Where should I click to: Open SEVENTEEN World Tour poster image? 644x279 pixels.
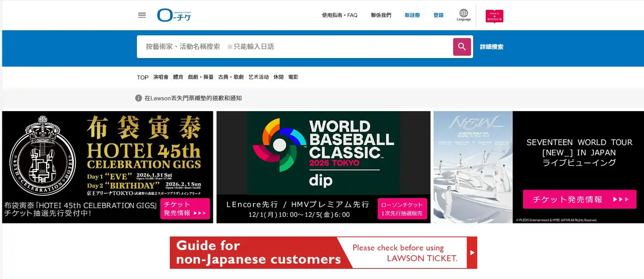pyautogui.click(x=473, y=167)
